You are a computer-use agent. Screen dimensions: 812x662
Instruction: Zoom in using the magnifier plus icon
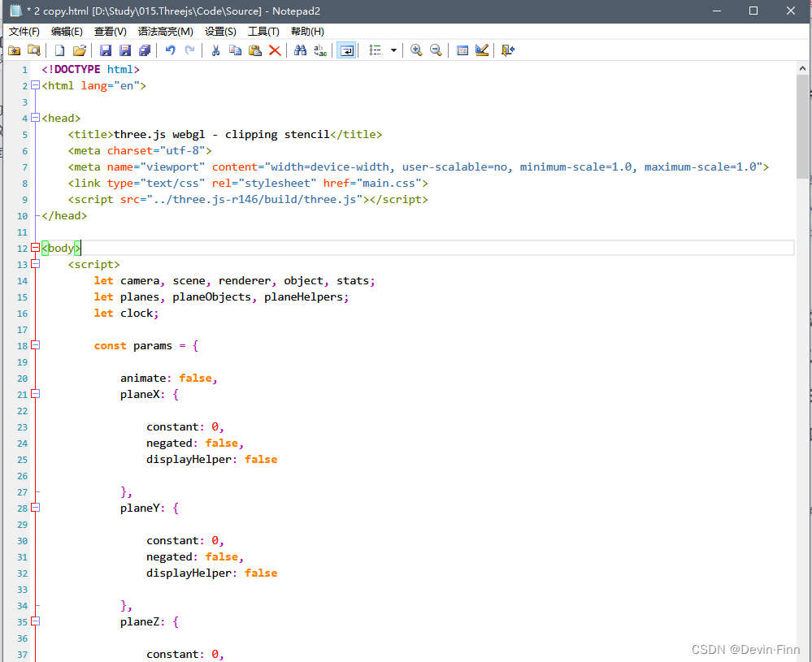point(416,50)
